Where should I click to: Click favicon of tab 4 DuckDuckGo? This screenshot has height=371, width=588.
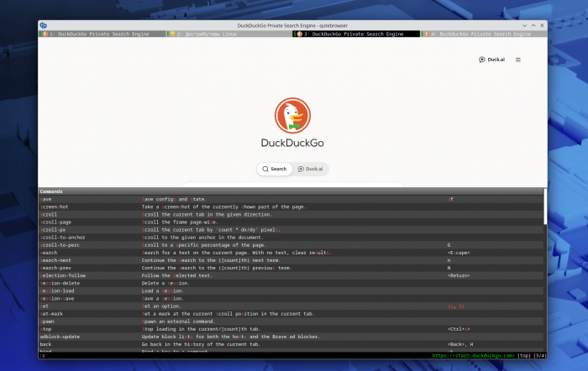coord(427,34)
